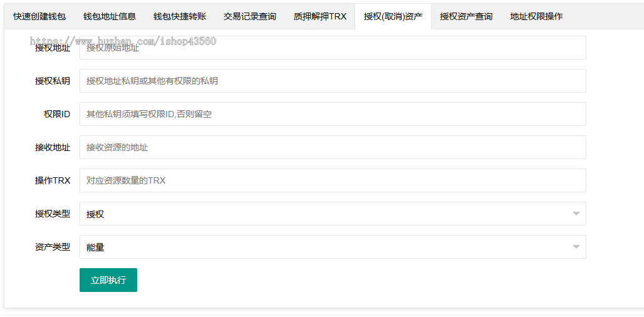Expand the 资产类型 dropdown showing 能量

tap(333, 247)
